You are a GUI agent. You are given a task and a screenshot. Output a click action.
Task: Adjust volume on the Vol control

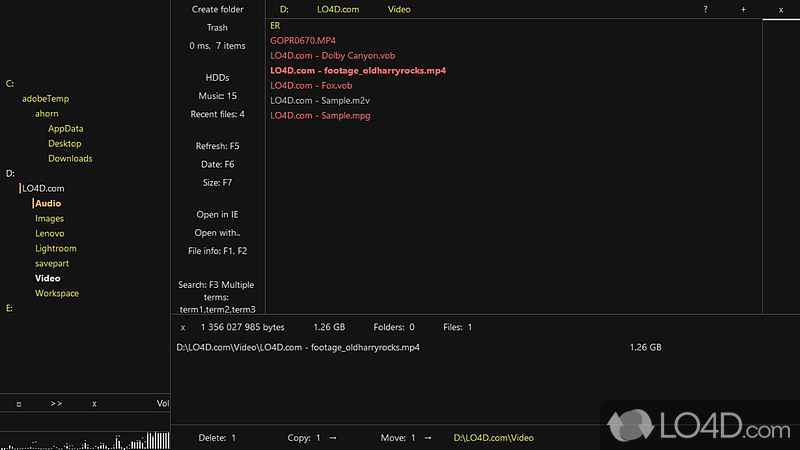click(162, 403)
